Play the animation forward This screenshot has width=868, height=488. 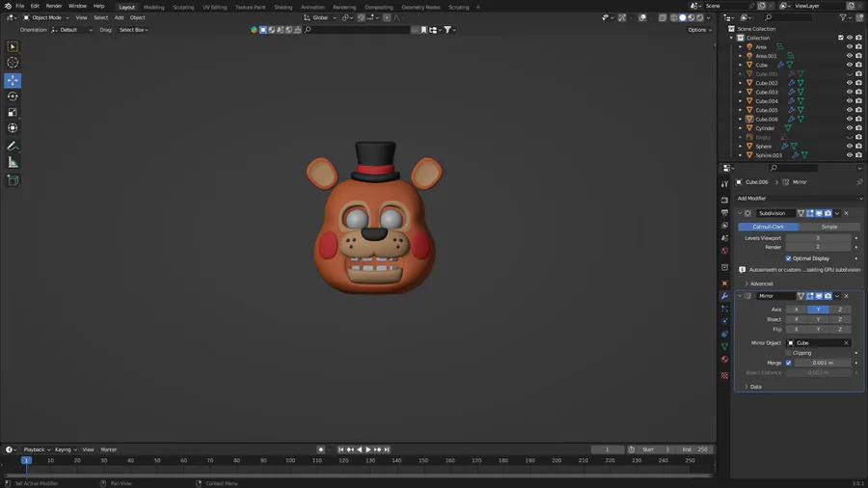pos(368,449)
